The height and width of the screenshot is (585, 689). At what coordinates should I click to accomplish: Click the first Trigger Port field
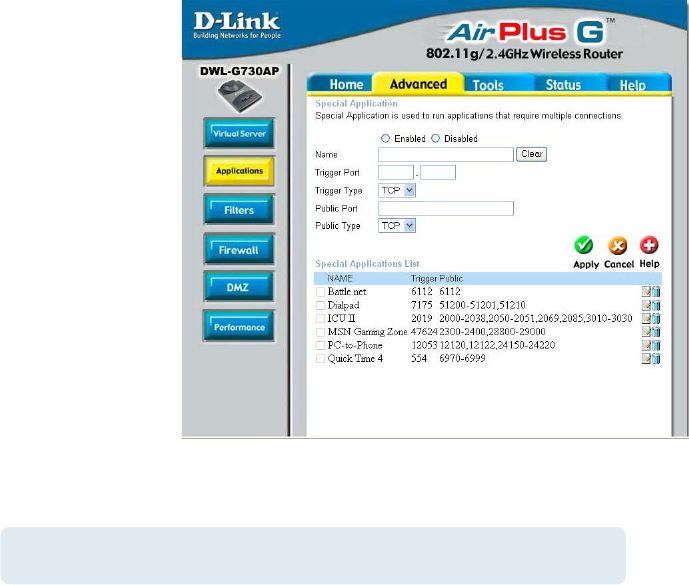(396, 172)
